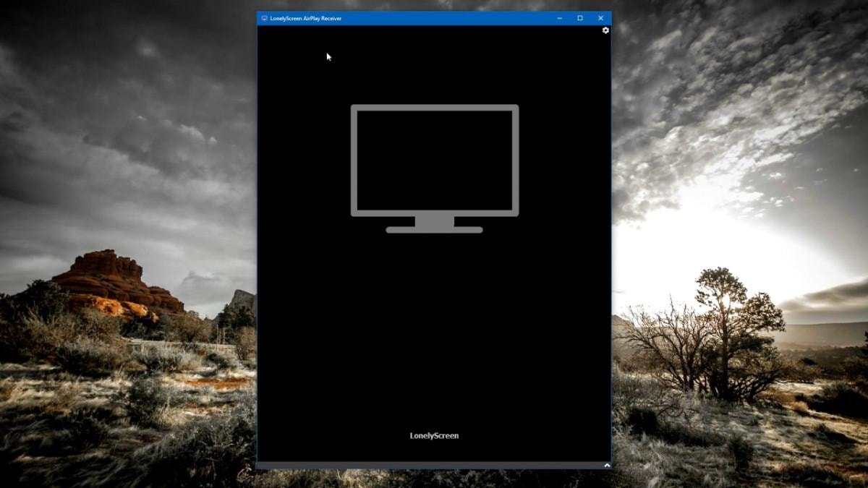Screen dimensions: 868x488
Task: Click the LonelyScreen app icon in title bar
Action: click(264, 18)
